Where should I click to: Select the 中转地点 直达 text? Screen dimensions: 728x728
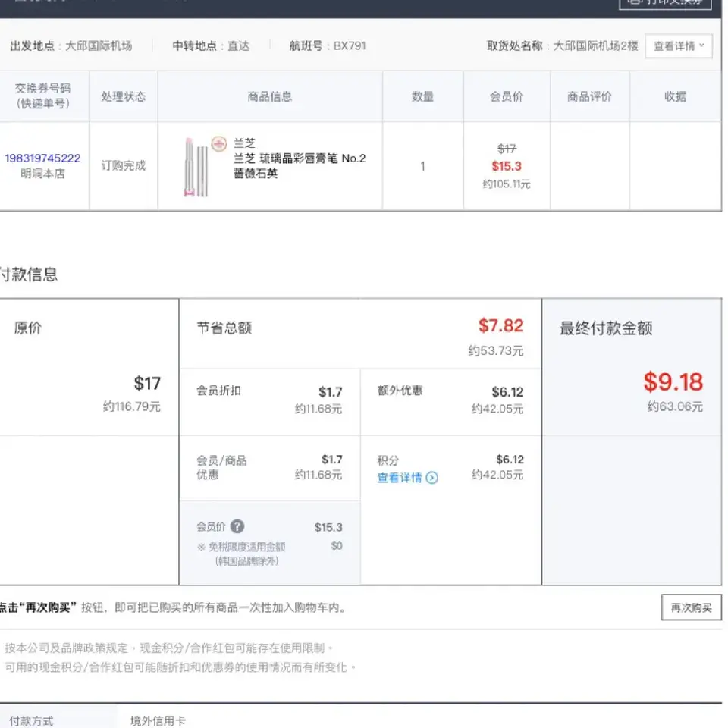211,46
